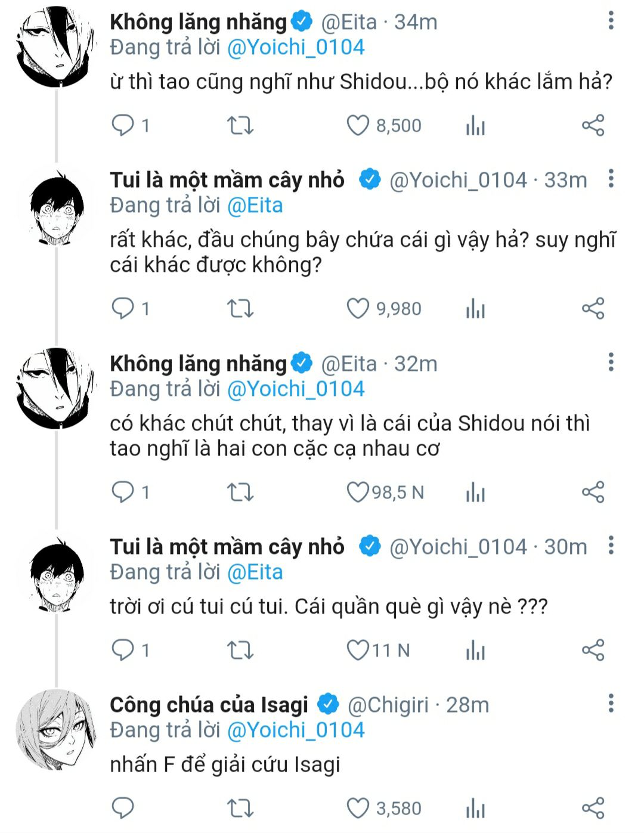Open more options menu on Chigiri's tweet
644x833 pixels.
click(x=611, y=704)
